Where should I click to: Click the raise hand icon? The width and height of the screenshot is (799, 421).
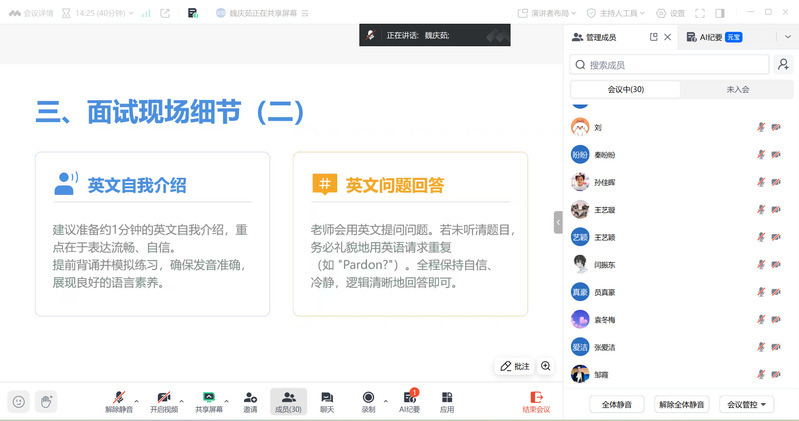pyautogui.click(x=45, y=401)
